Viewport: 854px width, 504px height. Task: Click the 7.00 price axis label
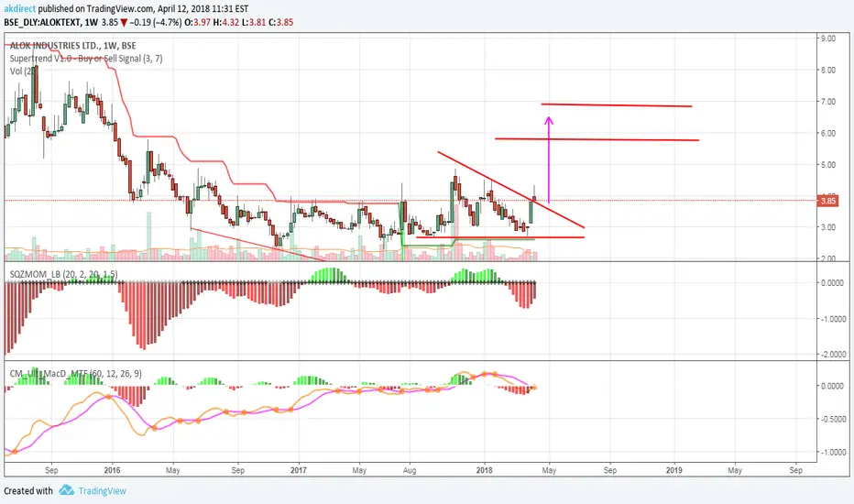click(x=827, y=102)
